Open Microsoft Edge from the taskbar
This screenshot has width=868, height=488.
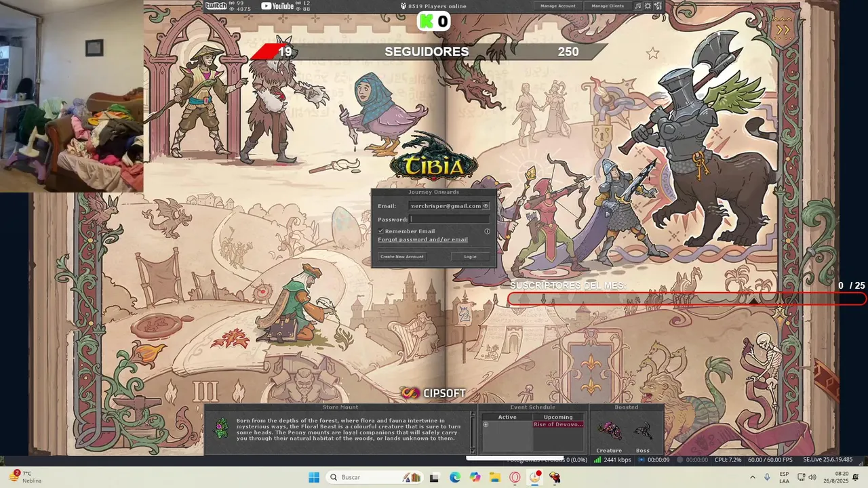pos(455,477)
